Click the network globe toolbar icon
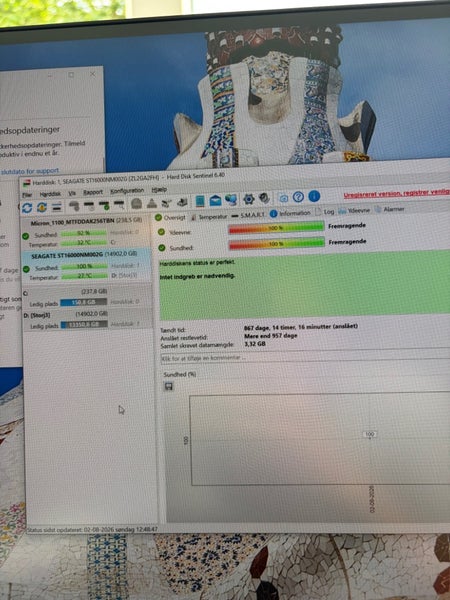 coord(231,200)
